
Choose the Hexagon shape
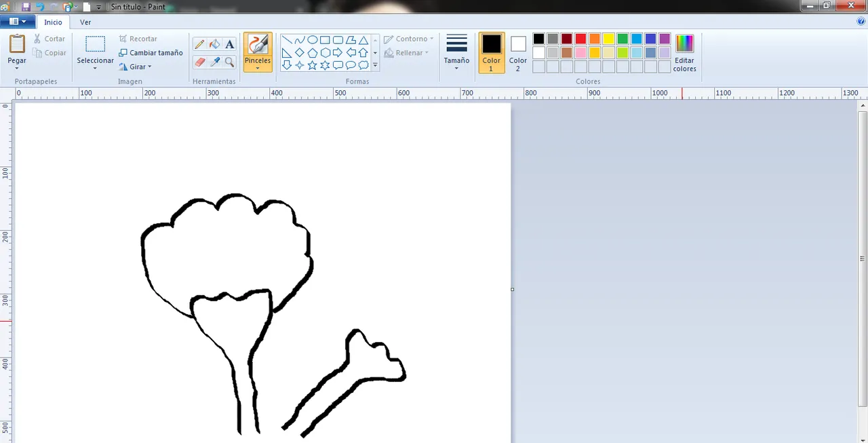[x=325, y=53]
